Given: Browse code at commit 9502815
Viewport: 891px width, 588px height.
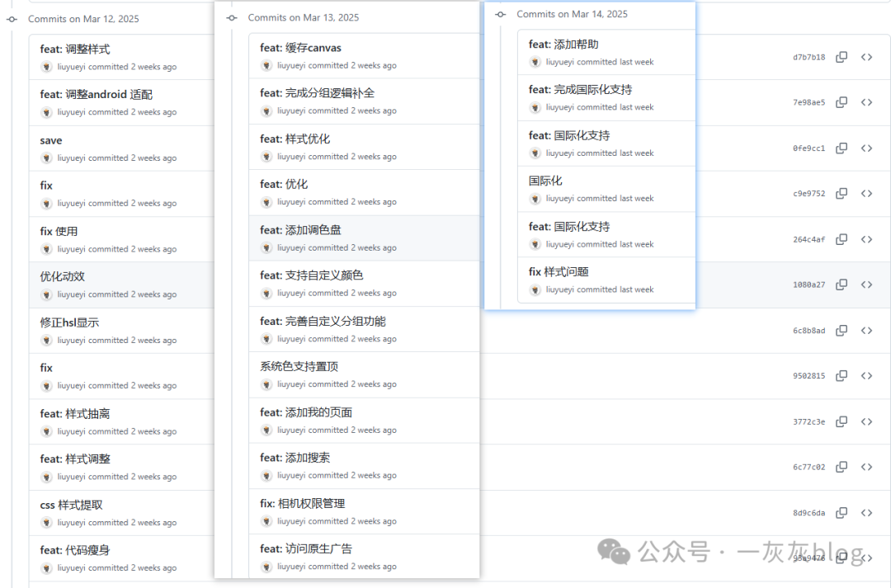Looking at the screenshot, I should coord(866,375).
